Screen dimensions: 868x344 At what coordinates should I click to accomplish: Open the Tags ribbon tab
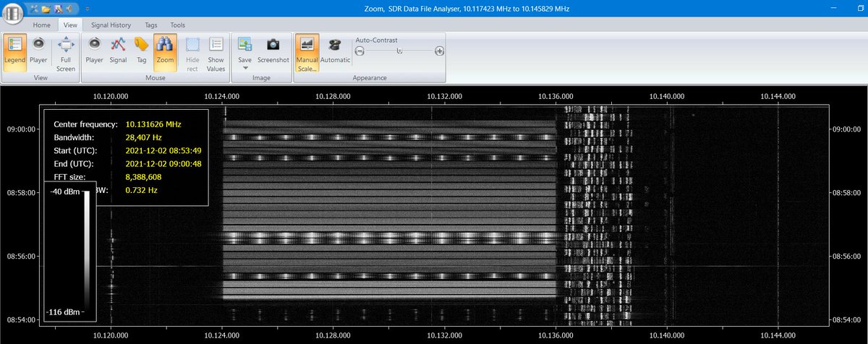[x=150, y=25]
